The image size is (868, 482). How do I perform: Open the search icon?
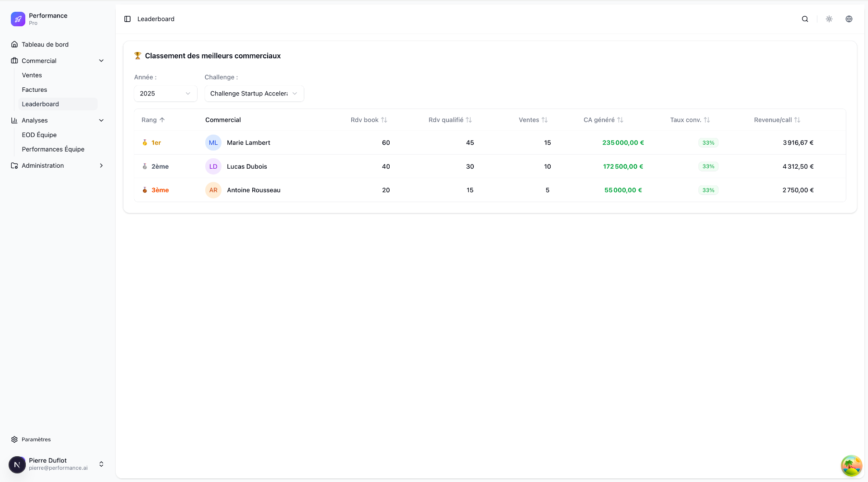805,19
